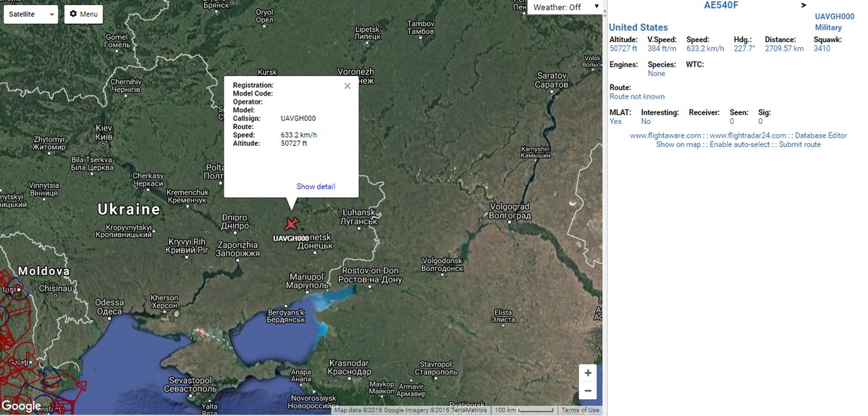Click the 100 km map scale bar
The width and height of the screenshot is (868, 416).
[525, 410]
